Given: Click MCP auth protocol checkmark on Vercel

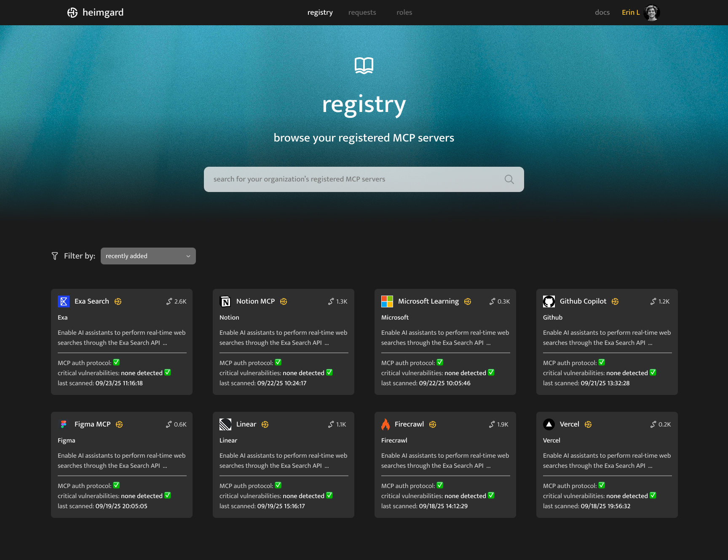Looking at the screenshot, I should [x=602, y=485].
